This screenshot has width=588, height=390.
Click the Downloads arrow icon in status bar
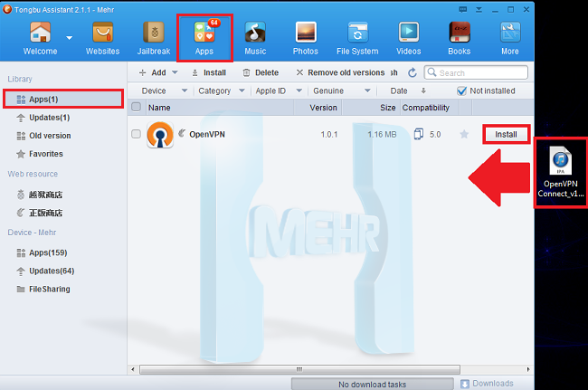point(465,384)
